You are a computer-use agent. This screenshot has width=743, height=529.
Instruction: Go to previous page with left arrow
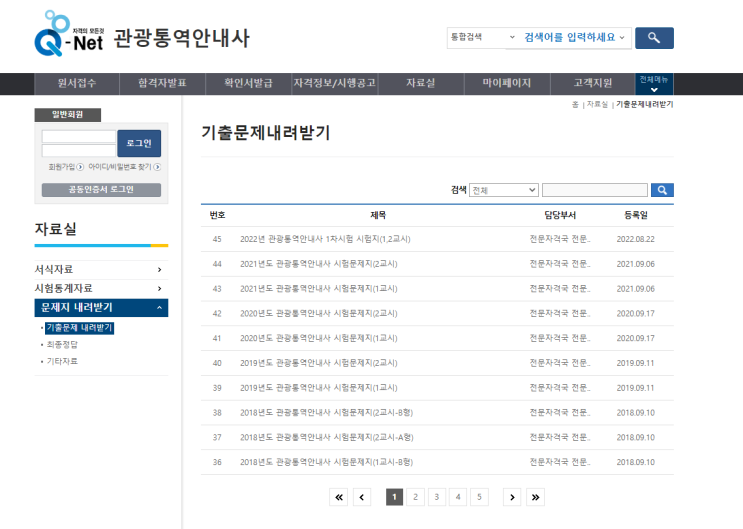click(362, 497)
